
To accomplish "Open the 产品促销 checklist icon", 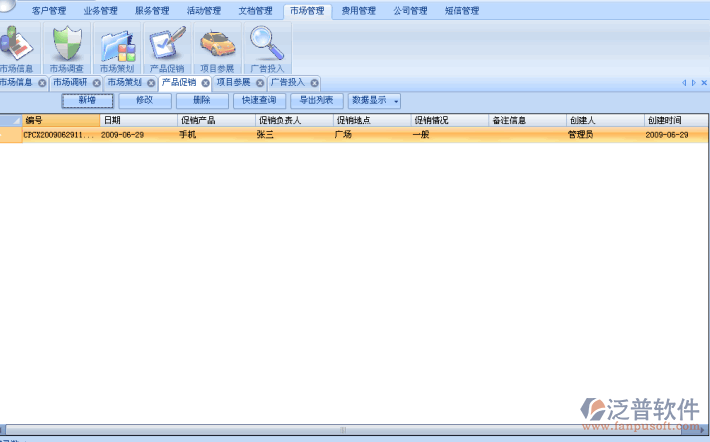I will pos(167,48).
